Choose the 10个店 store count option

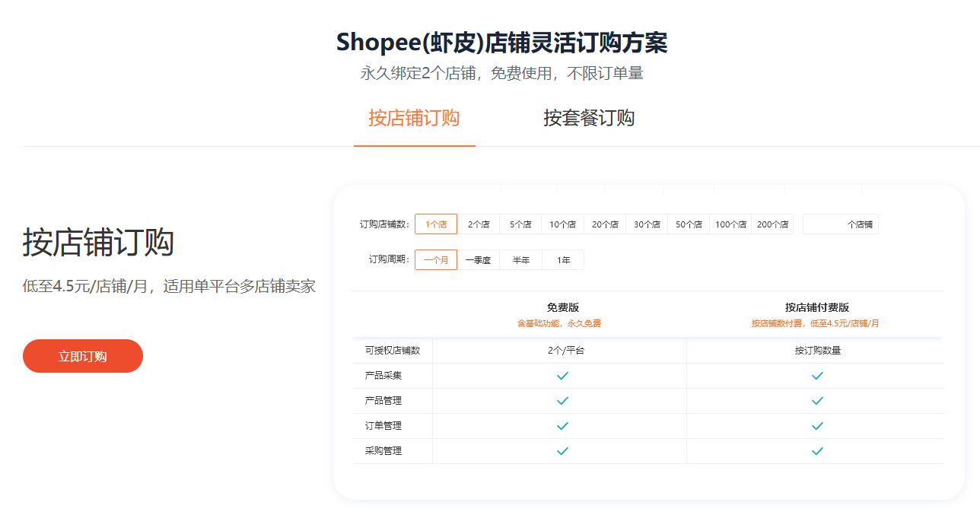[562, 224]
